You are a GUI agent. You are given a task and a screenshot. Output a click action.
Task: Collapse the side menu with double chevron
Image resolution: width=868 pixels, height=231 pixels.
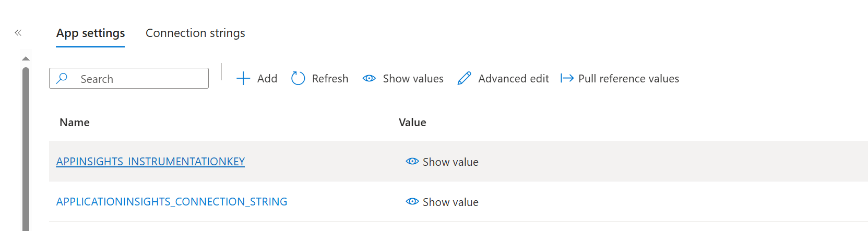coord(18,33)
